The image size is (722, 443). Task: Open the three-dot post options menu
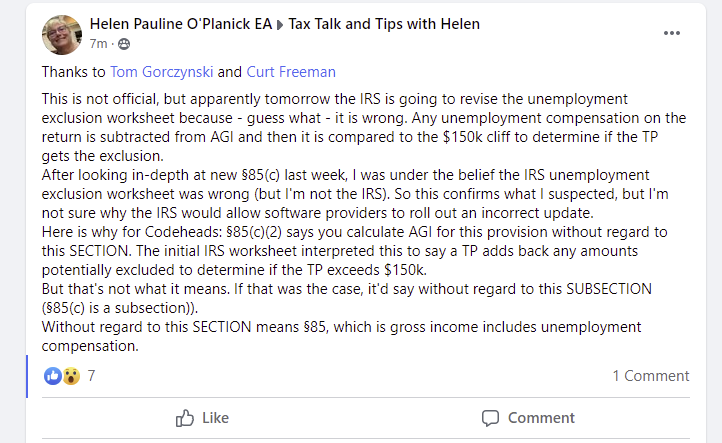click(671, 33)
